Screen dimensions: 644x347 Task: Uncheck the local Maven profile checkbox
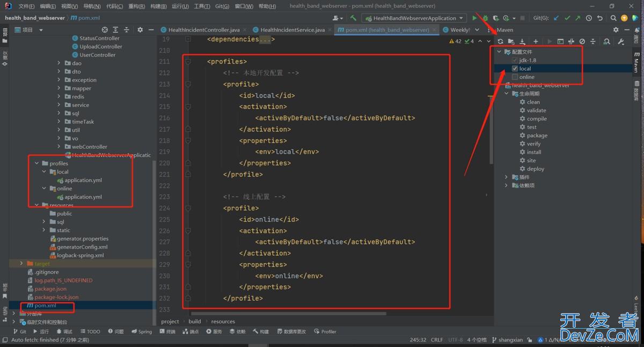click(x=515, y=69)
